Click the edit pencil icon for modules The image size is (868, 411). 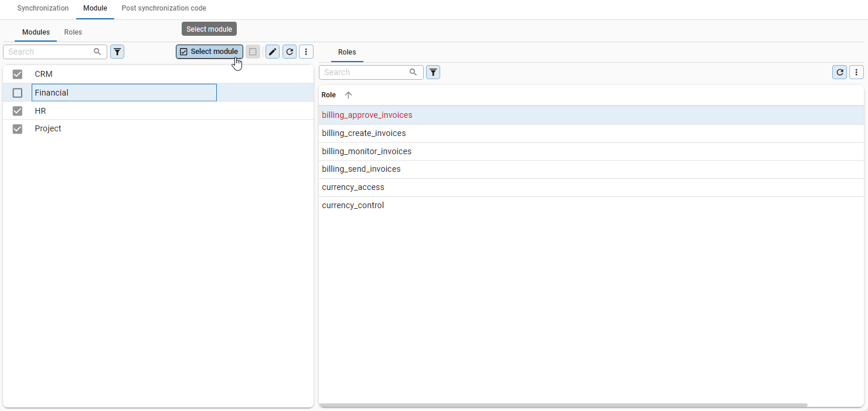[x=272, y=52]
